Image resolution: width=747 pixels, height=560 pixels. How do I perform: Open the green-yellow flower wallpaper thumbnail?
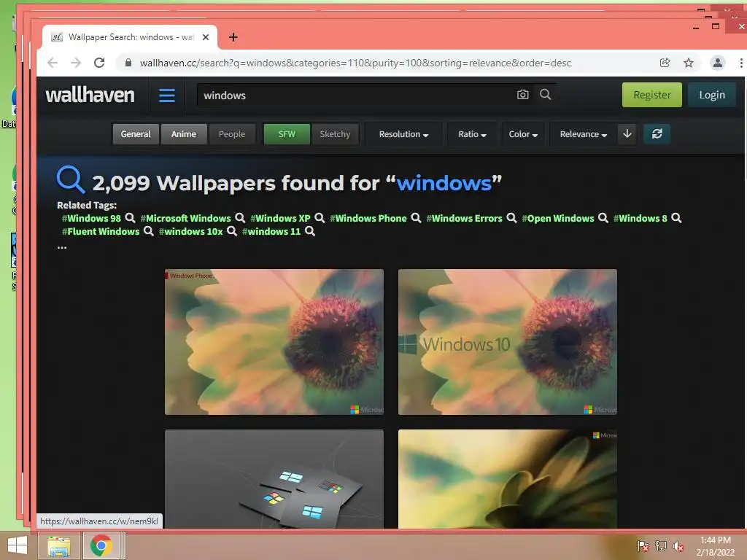[508, 478]
